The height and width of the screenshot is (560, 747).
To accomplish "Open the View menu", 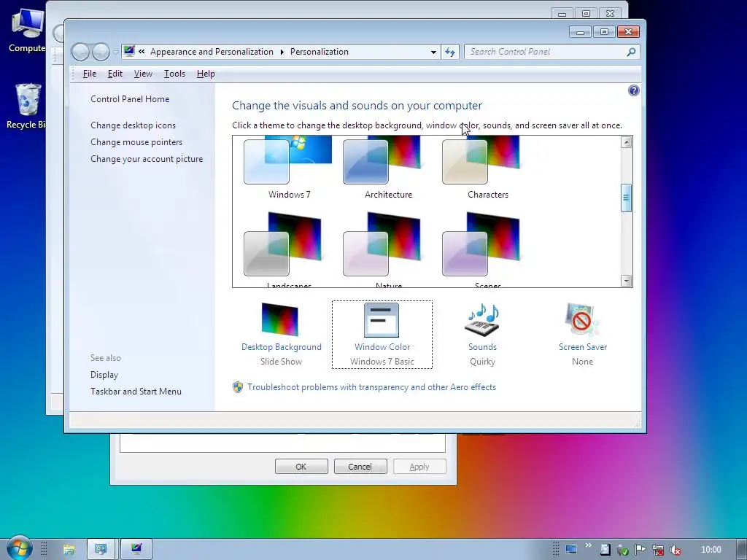I will pyautogui.click(x=143, y=74).
